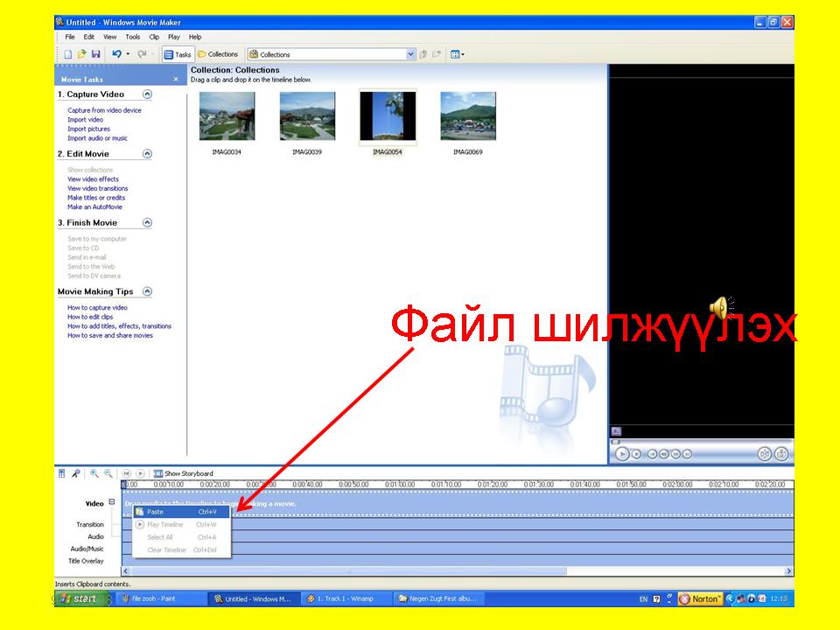Click the Take Picture button in preview

[781, 453]
